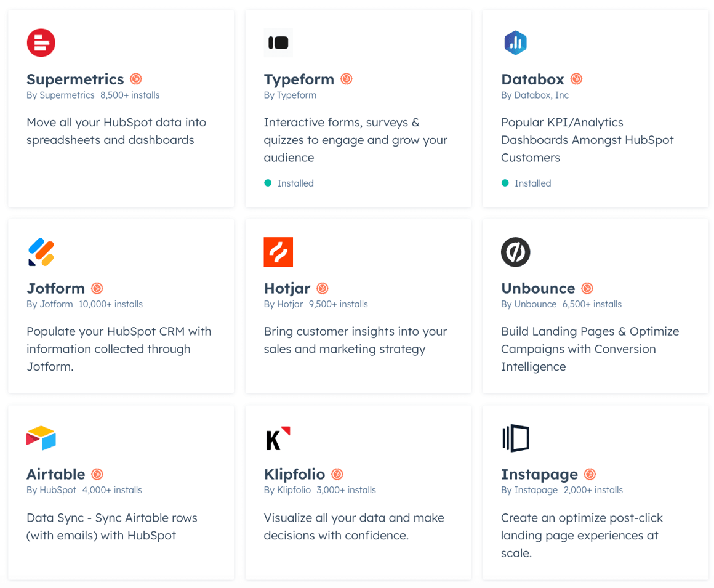The height and width of the screenshot is (588, 714).
Task: Click the Unbounce app logo
Action: 515,252
